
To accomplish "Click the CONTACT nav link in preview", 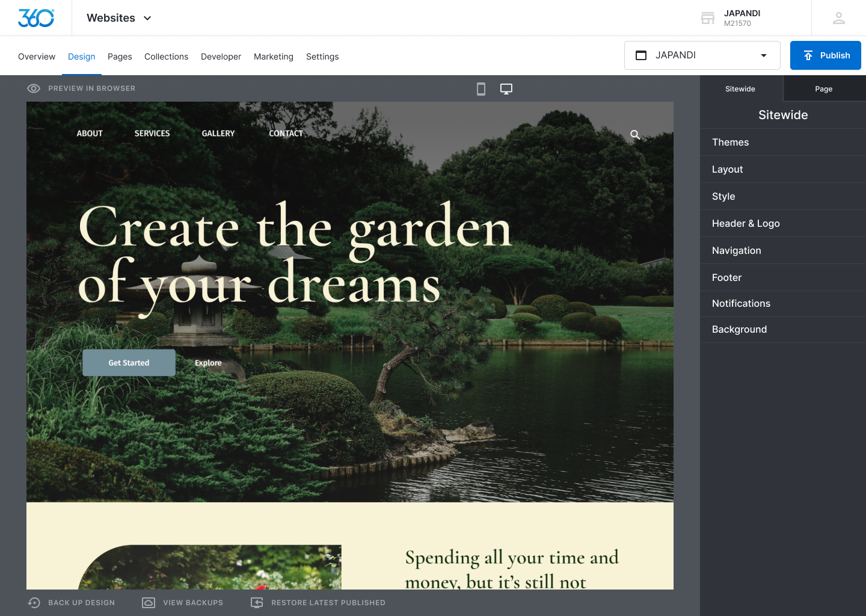I will tap(286, 134).
